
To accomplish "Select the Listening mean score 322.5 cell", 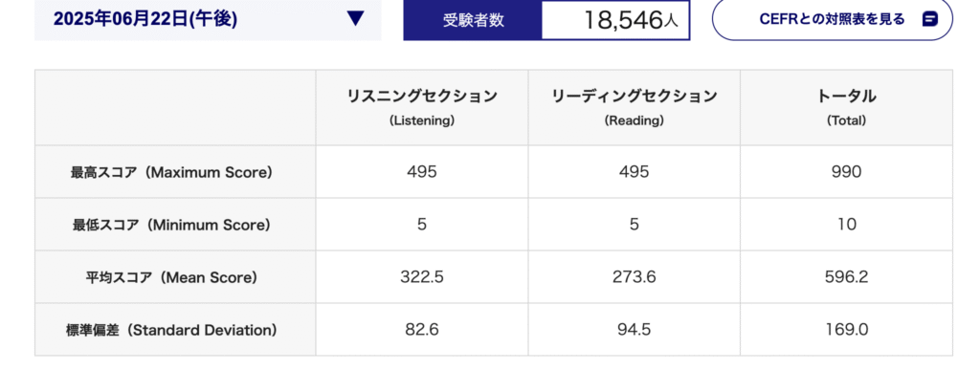I will (422, 276).
